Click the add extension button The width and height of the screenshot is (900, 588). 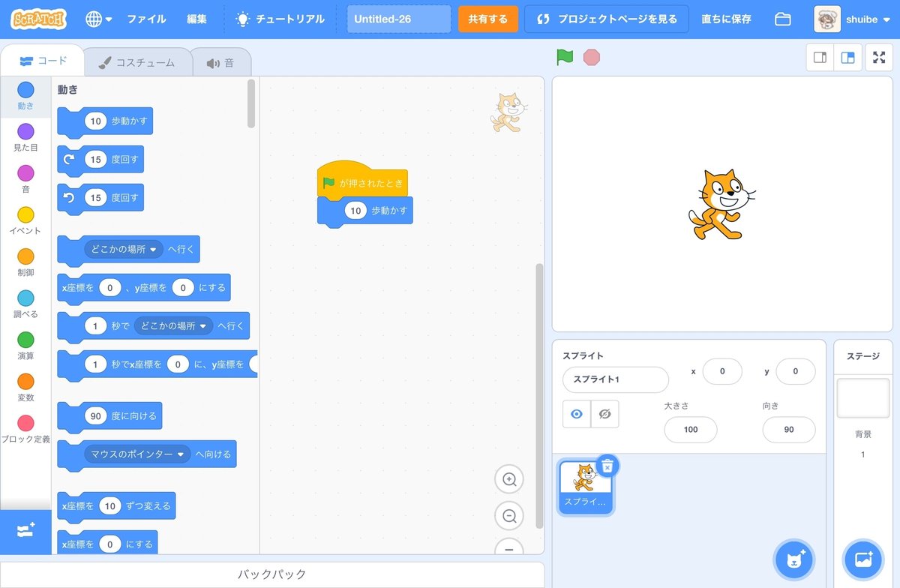[25, 531]
